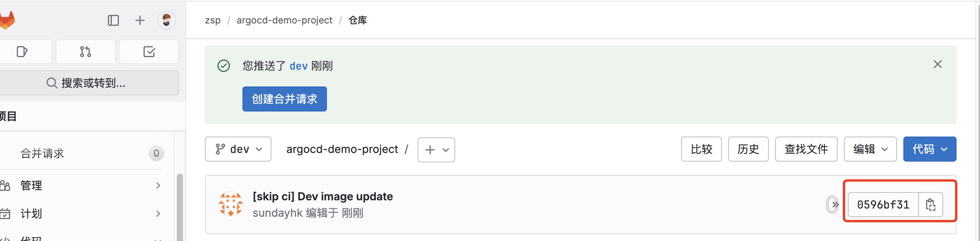Toggle the sidebar collapse icon
The height and width of the screenshot is (241, 980).
(x=113, y=20)
